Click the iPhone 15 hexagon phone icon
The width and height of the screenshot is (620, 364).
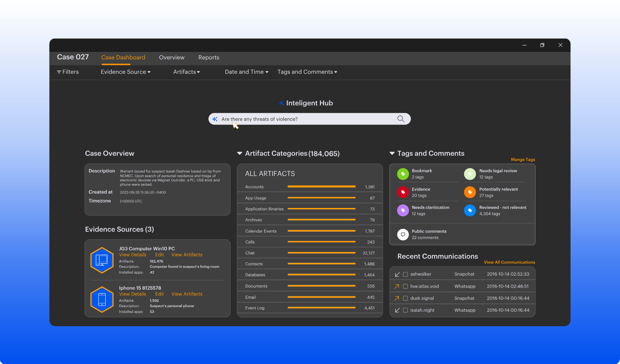(102, 299)
